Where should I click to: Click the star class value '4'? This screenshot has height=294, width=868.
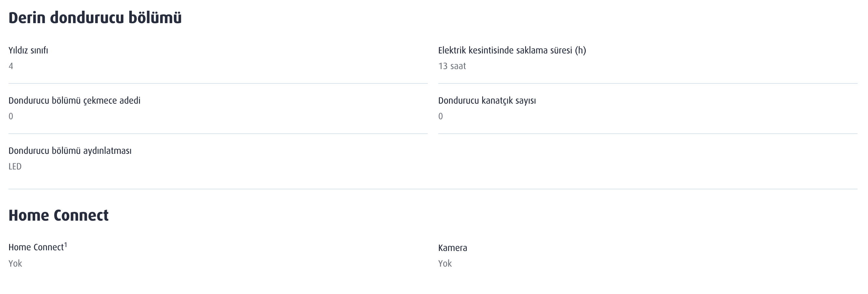point(11,66)
